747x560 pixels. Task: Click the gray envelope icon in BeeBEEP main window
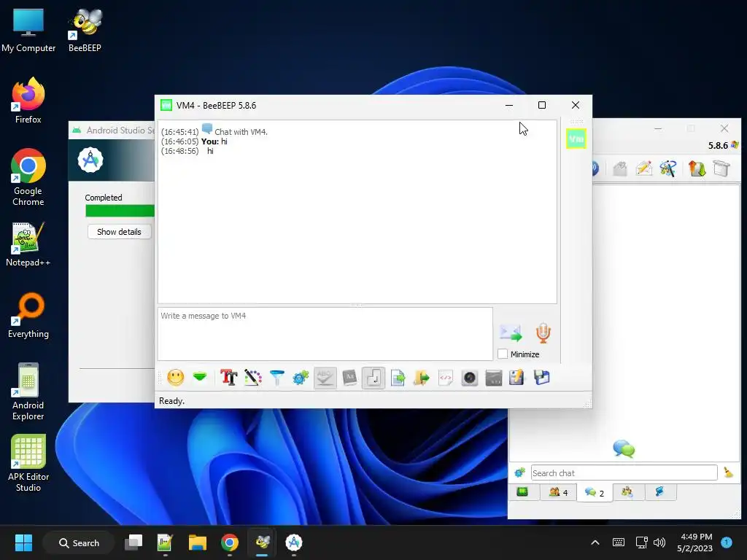(x=620, y=168)
